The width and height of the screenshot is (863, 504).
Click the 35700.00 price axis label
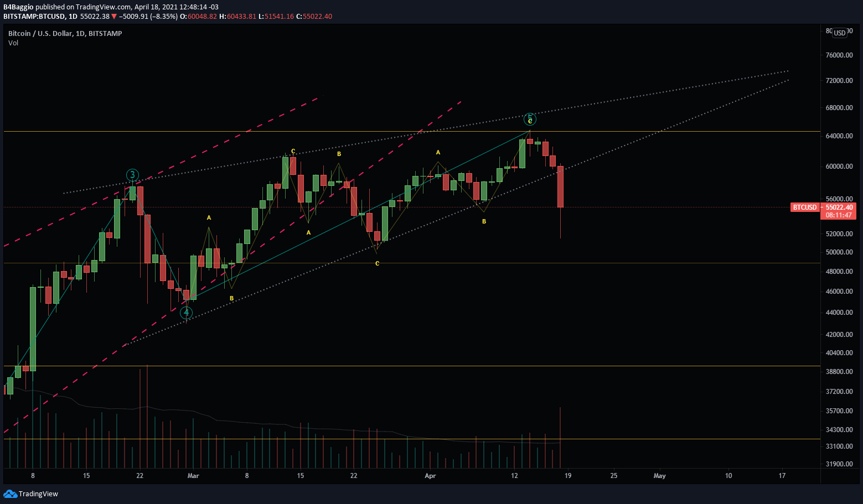(839, 411)
